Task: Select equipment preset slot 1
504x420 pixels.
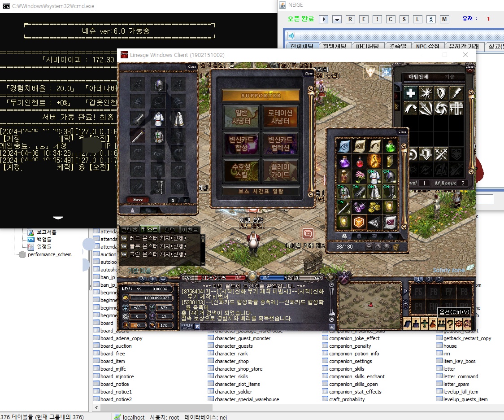Action: coord(173,200)
